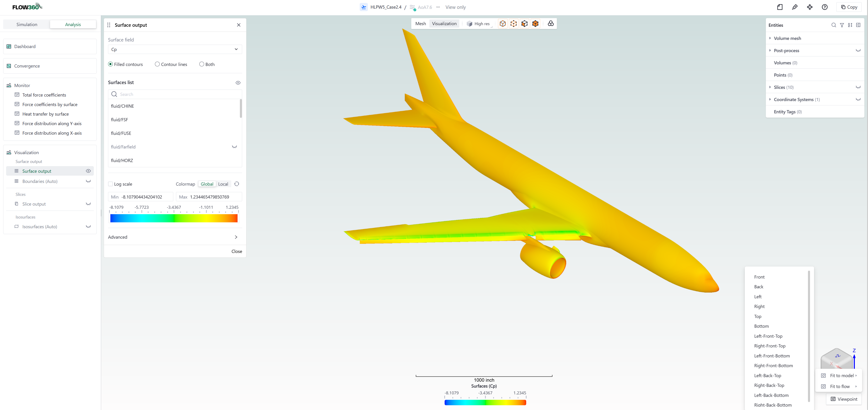Click the highlighter pen icon in header
This screenshot has height=410, width=868.
click(795, 7)
